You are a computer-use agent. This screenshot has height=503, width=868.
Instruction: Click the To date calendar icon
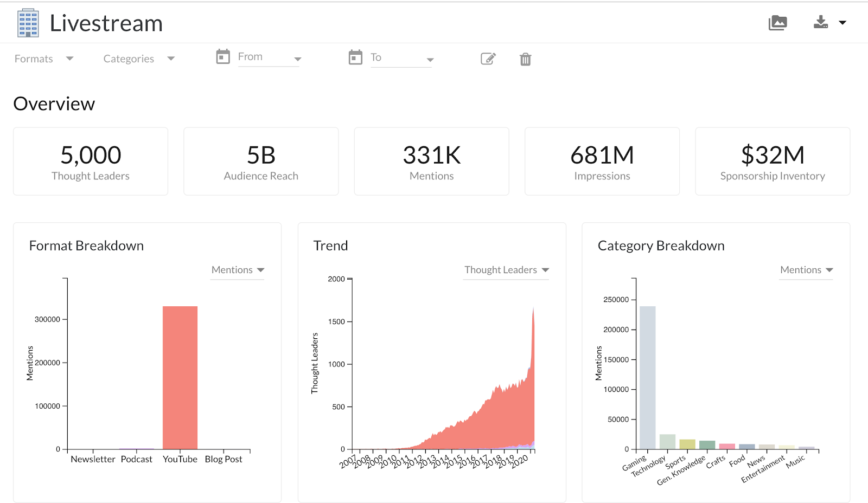coord(355,57)
